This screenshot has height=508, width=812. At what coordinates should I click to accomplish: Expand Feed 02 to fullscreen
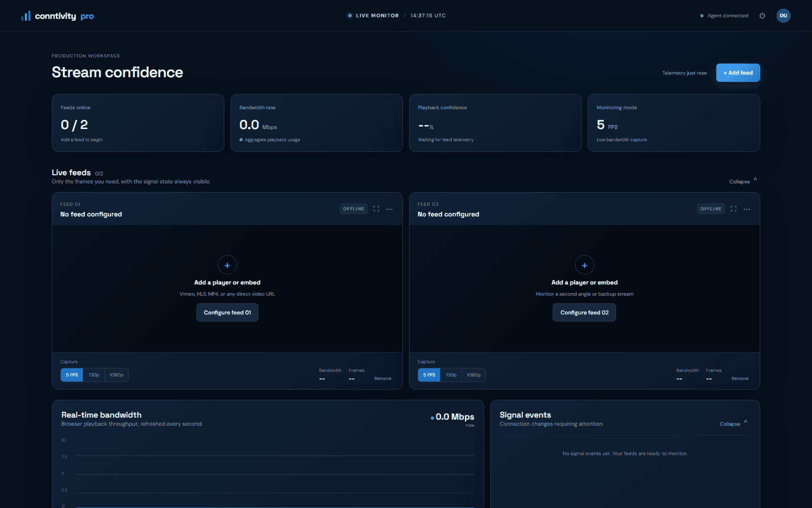[733, 209]
